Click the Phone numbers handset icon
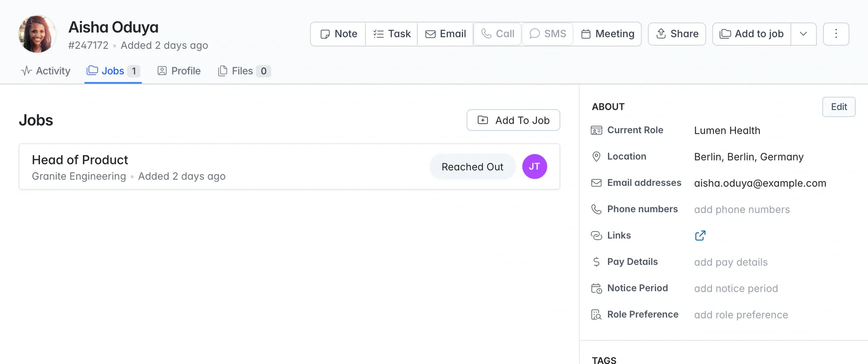Viewport: 868px width, 364px height. (x=597, y=209)
